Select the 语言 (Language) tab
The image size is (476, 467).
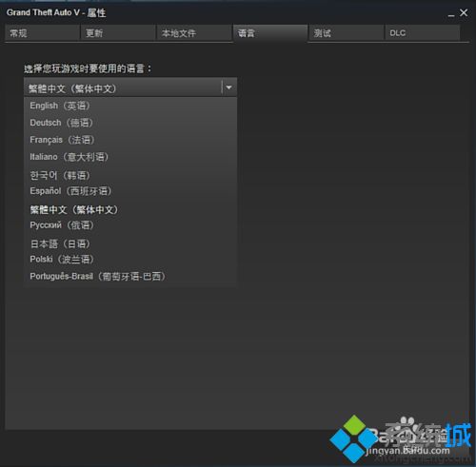click(x=270, y=33)
